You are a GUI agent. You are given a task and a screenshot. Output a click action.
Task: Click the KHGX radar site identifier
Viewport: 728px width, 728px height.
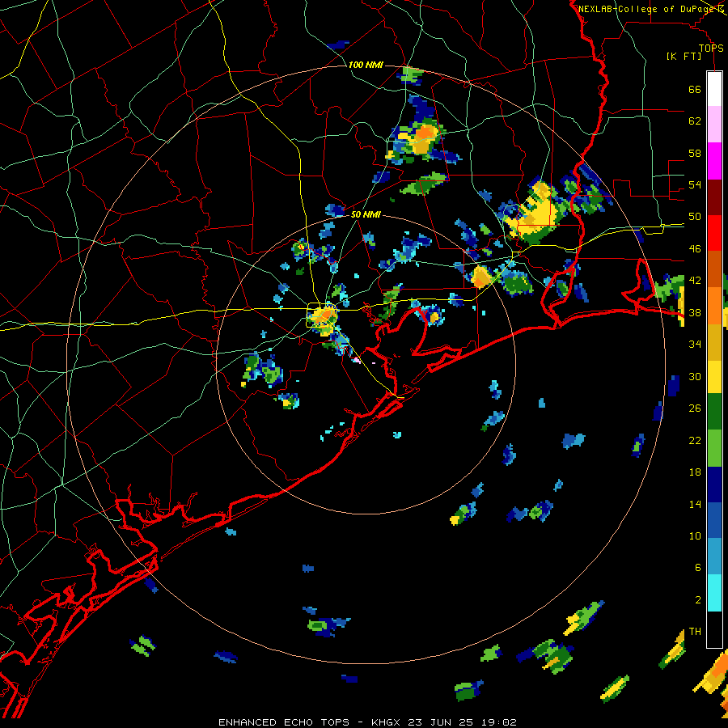click(x=387, y=722)
